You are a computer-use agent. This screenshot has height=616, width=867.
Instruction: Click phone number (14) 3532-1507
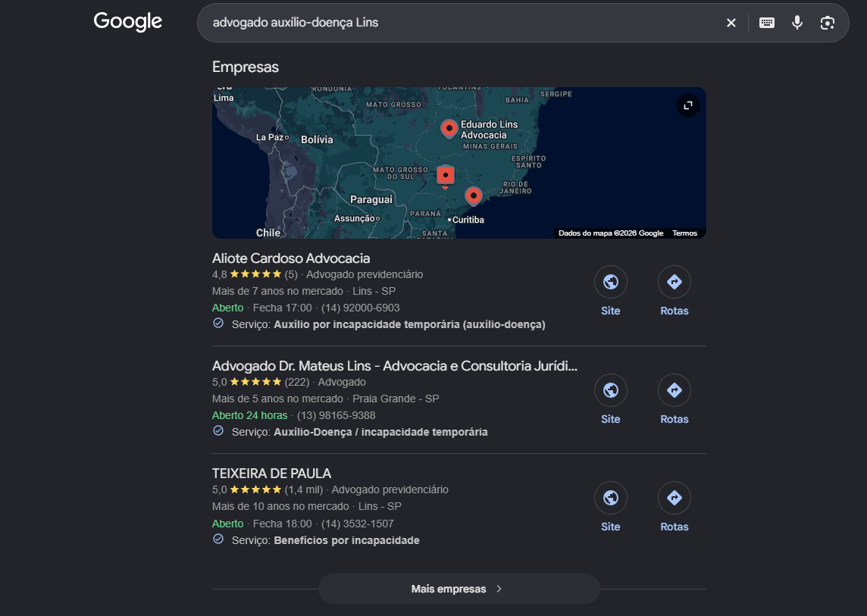(357, 524)
